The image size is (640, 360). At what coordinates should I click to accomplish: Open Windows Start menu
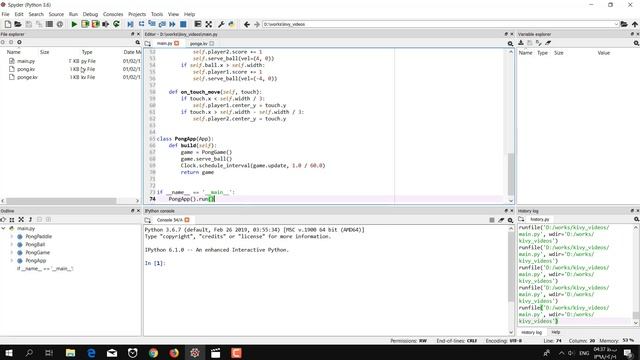[8, 353]
